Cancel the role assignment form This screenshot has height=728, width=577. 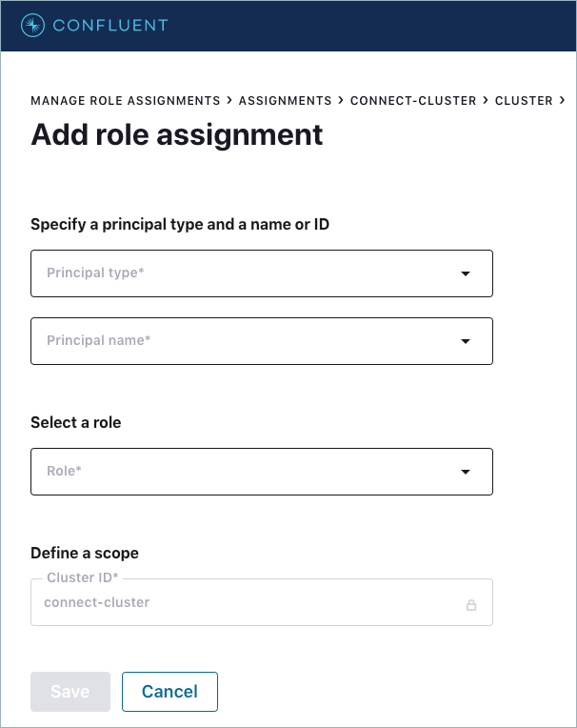169,692
